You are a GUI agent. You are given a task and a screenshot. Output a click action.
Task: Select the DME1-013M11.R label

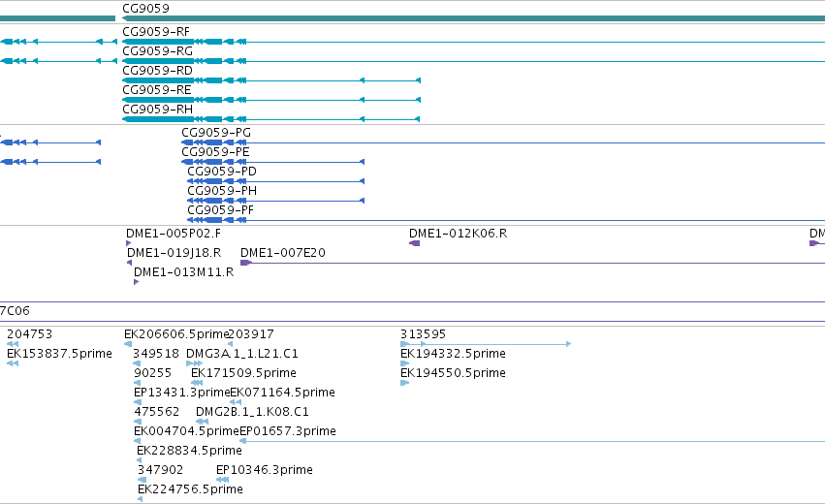pos(183,272)
